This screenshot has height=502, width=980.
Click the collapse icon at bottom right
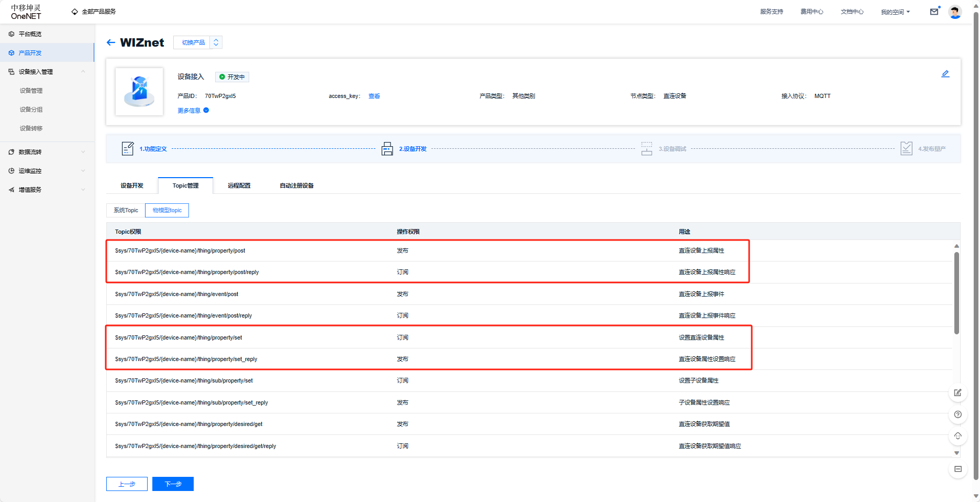pos(957,469)
